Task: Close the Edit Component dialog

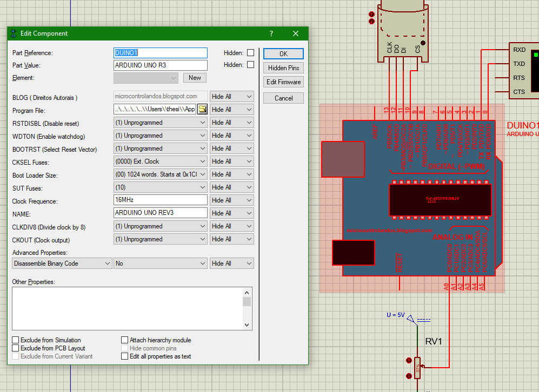Action: [x=296, y=33]
